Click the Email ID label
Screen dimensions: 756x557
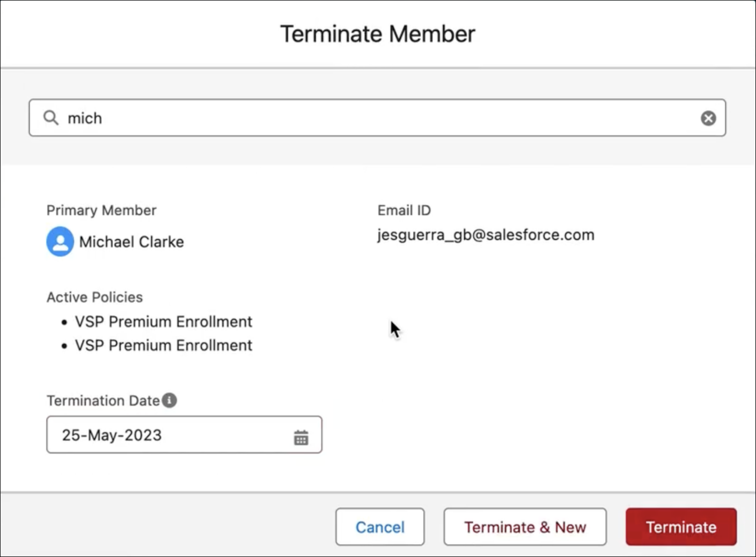[404, 210]
